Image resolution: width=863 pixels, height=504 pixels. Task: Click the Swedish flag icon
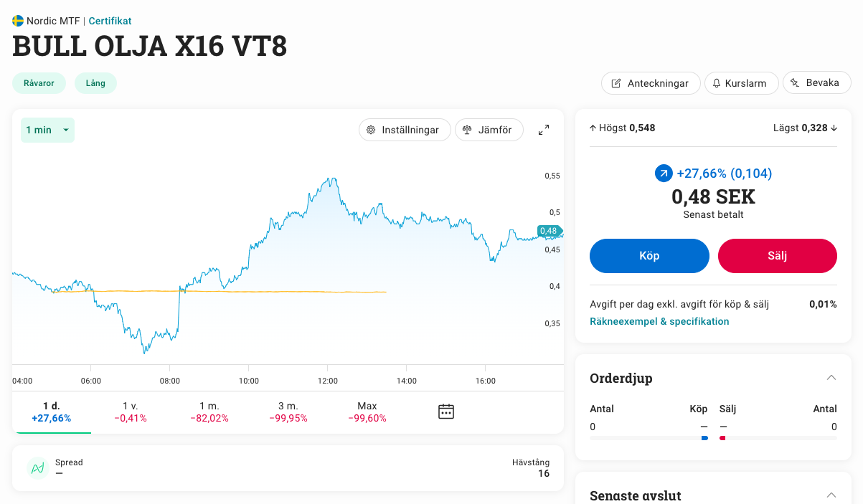(x=18, y=21)
